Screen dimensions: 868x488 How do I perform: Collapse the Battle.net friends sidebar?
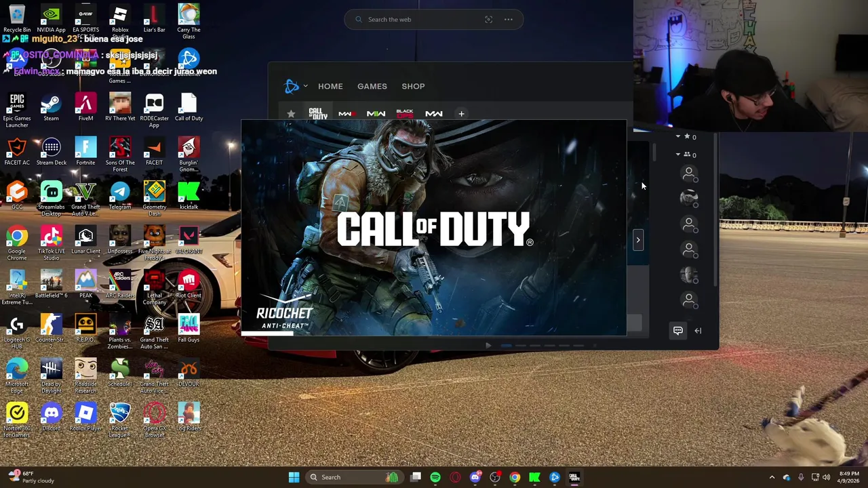click(698, 331)
